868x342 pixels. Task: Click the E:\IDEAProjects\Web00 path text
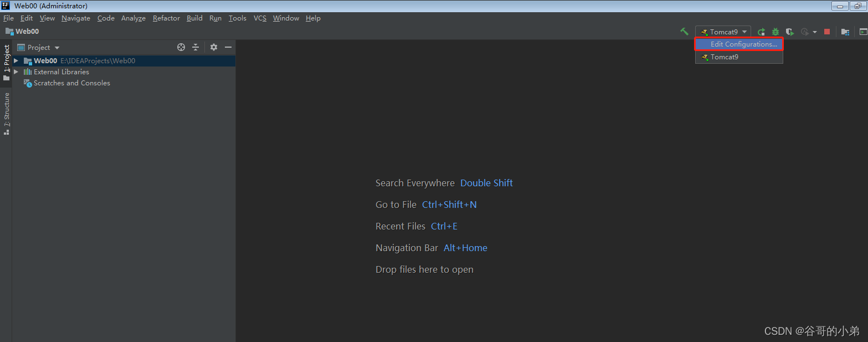pos(97,61)
